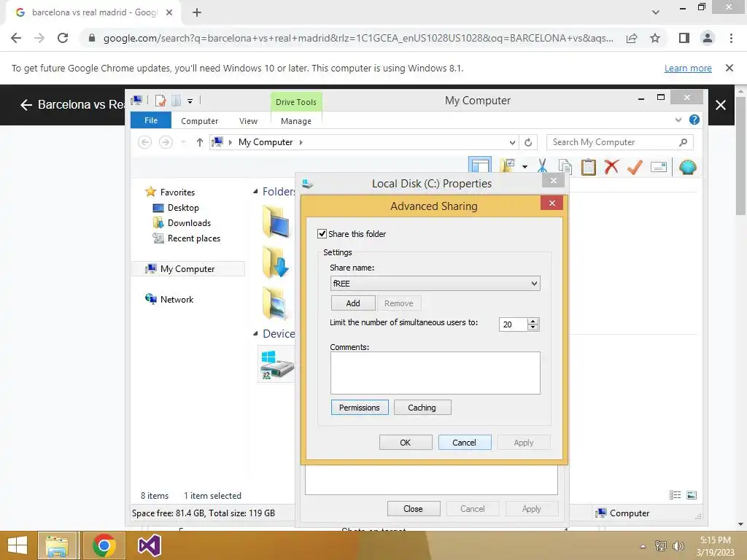Open Windows Start button
747x560 pixels.
[x=18, y=545]
